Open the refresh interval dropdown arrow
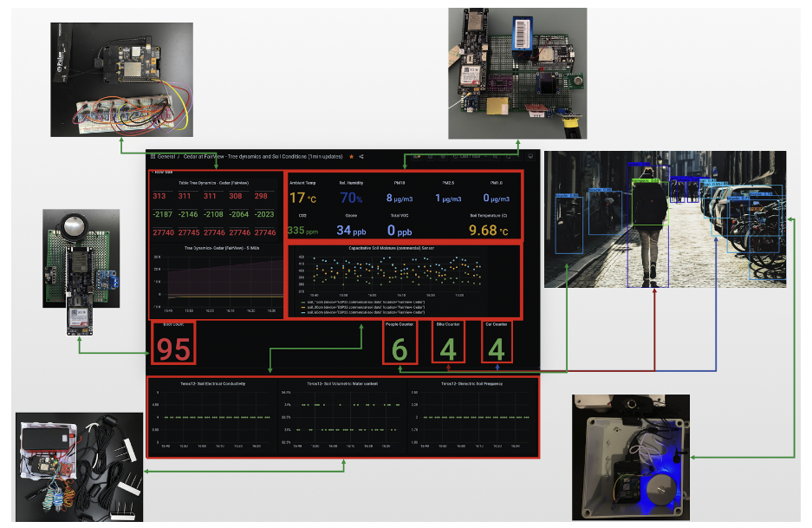This screenshot has height=528, width=812. [518, 156]
